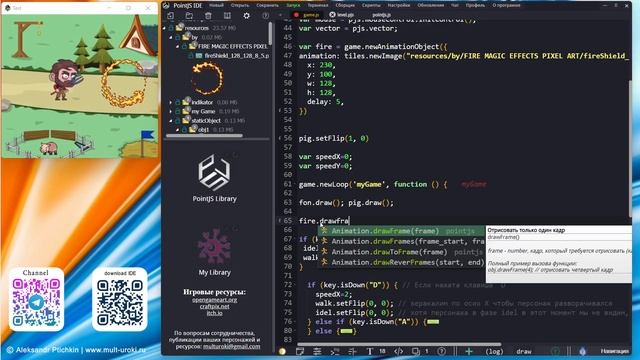Click the trash delete icon in sidebar toolbar
Image resolution: width=640 pixels, height=360 pixels.
point(208,16)
